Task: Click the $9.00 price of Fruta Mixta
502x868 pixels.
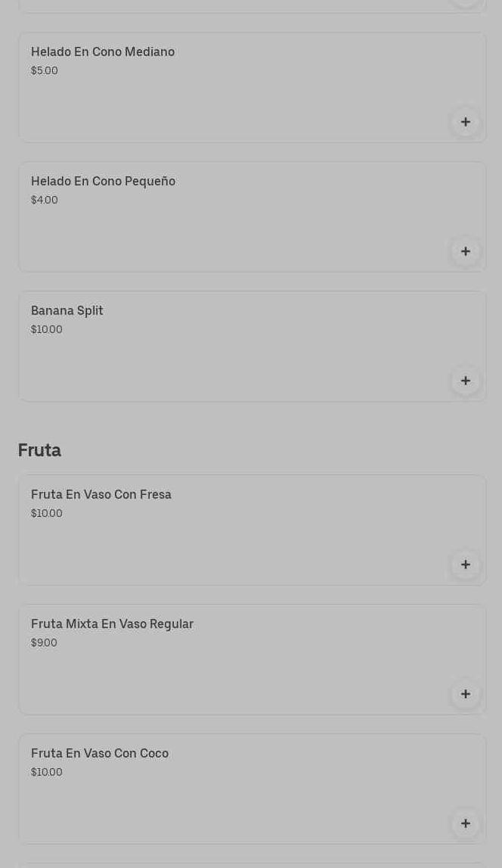Action: pyautogui.click(x=44, y=642)
